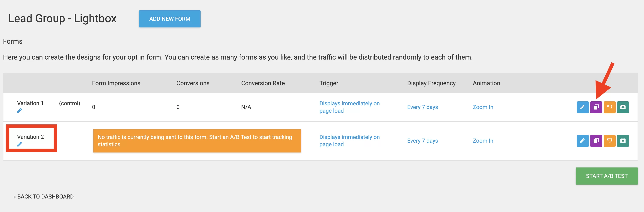Click the Lead Group - Lightbox heading
Image resolution: width=644 pixels, height=212 pixels.
pos(62,18)
